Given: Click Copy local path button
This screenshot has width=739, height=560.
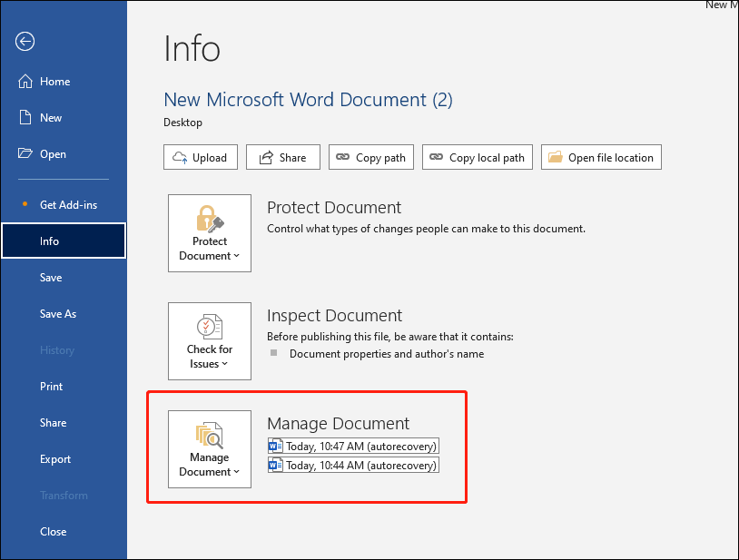Looking at the screenshot, I should 477,157.
